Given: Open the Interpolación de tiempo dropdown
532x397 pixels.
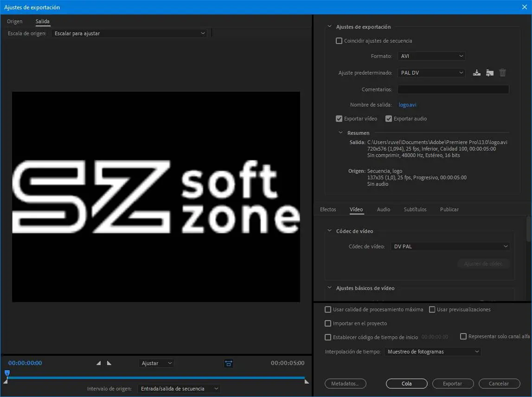Looking at the screenshot, I should click(x=433, y=352).
